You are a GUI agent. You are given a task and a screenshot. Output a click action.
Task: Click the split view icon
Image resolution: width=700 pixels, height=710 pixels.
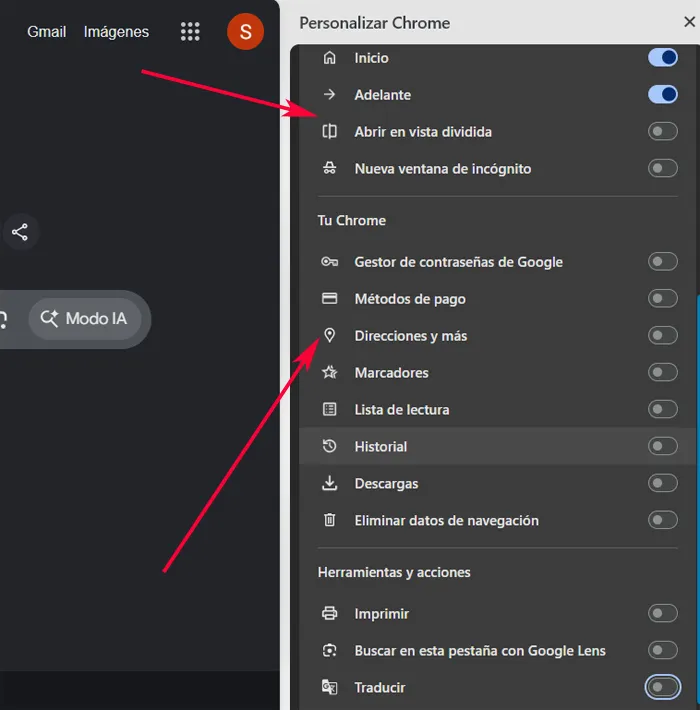pyautogui.click(x=330, y=131)
